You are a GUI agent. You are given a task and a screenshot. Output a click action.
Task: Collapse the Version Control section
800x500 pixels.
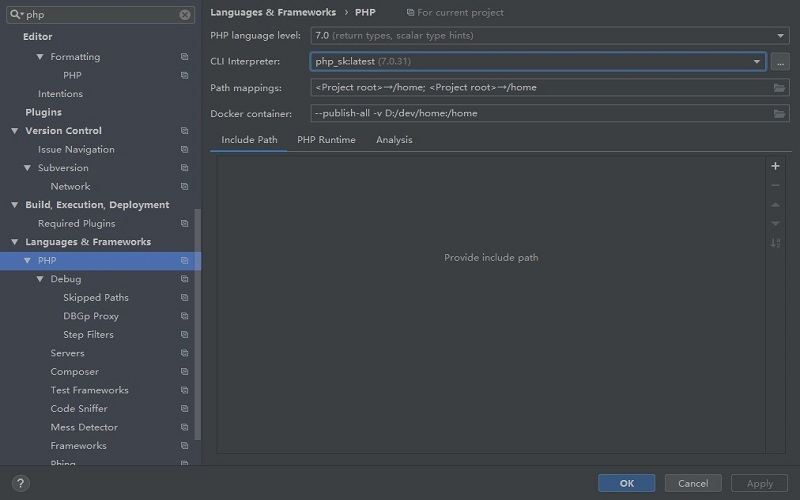tap(15, 131)
